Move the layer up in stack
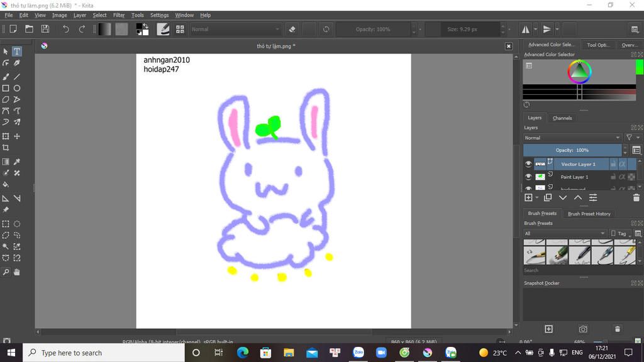644x362 pixels. (x=578, y=198)
